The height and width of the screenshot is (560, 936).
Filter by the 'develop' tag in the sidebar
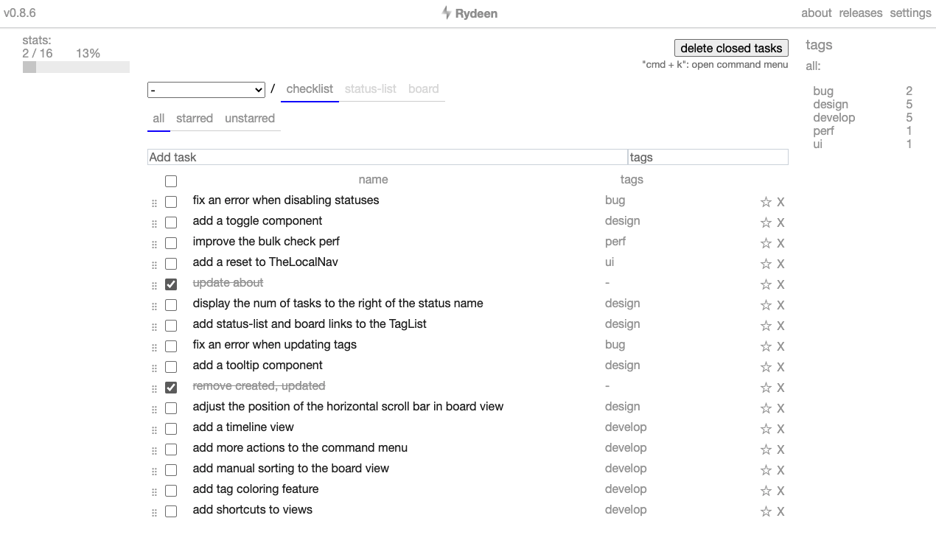coord(834,118)
